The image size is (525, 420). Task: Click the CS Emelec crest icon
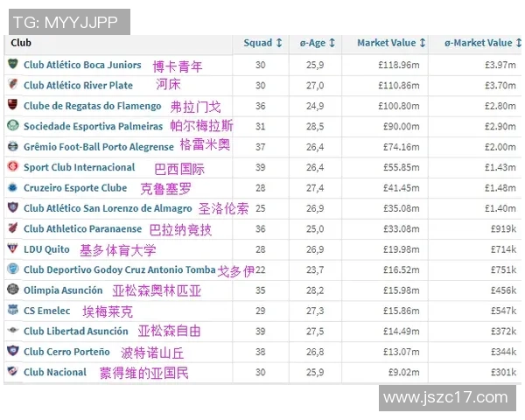click(x=13, y=310)
